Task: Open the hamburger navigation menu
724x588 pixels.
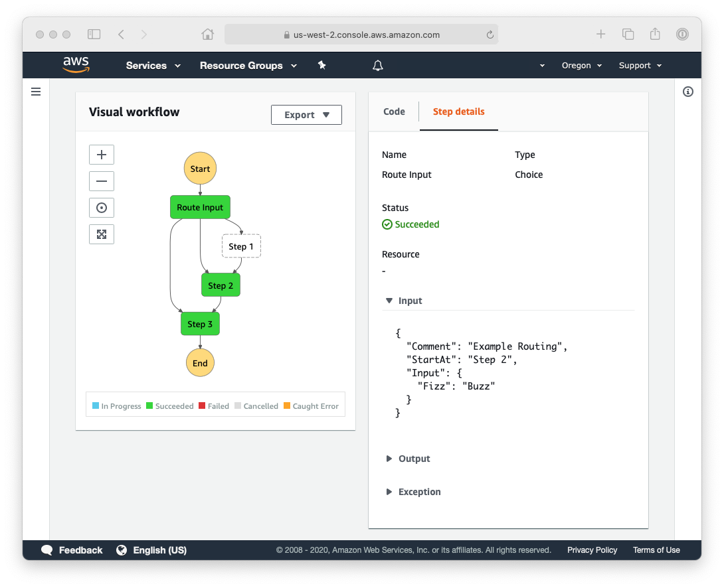Action: pos(36,92)
